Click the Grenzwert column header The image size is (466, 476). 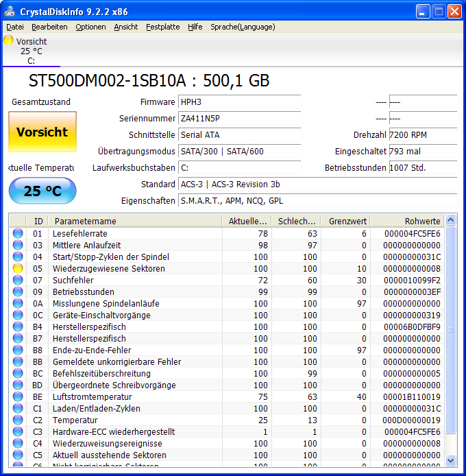345,221
